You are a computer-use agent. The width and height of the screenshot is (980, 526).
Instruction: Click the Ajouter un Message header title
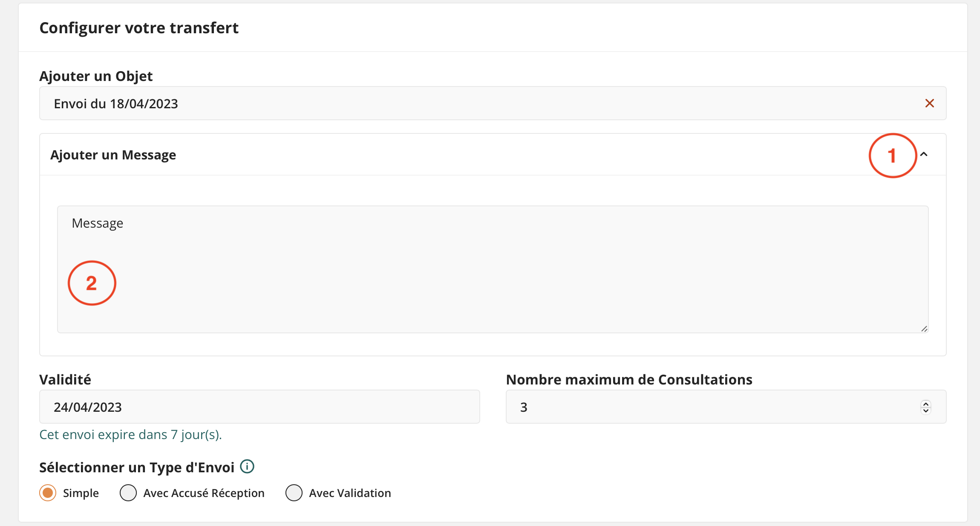pyautogui.click(x=113, y=155)
